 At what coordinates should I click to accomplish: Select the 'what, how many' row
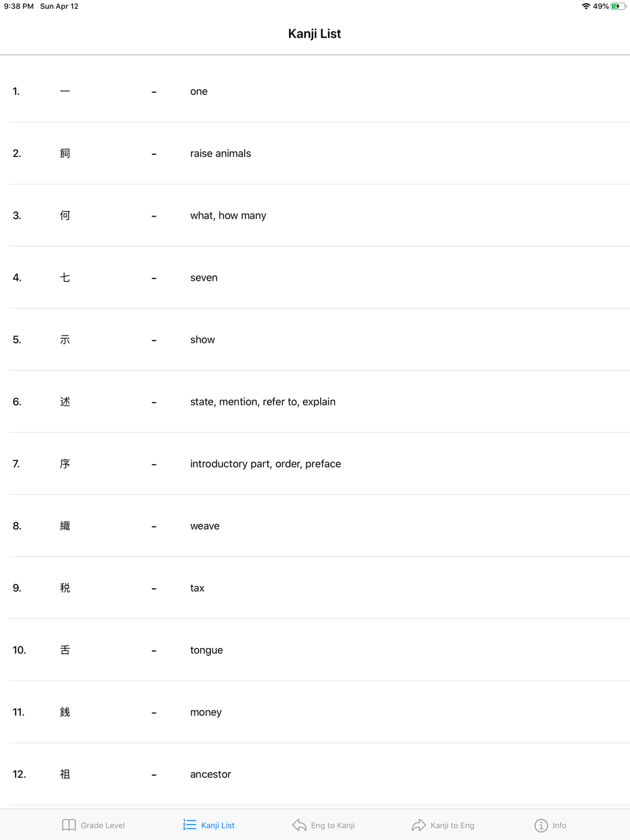pos(315,215)
